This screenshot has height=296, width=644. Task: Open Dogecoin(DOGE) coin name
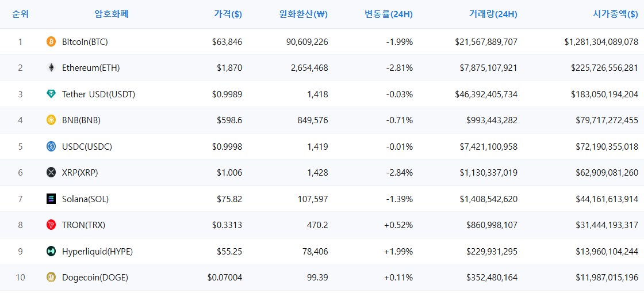tap(95, 278)
